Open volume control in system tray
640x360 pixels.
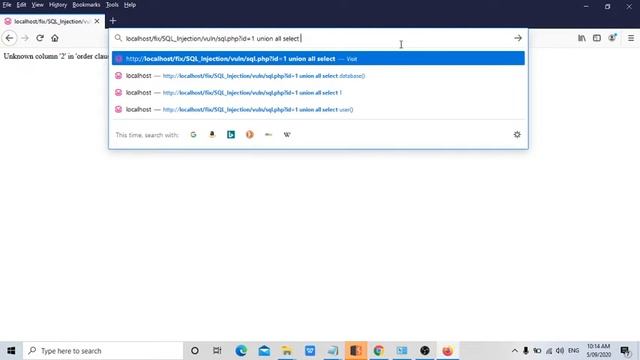click(560, 351)
